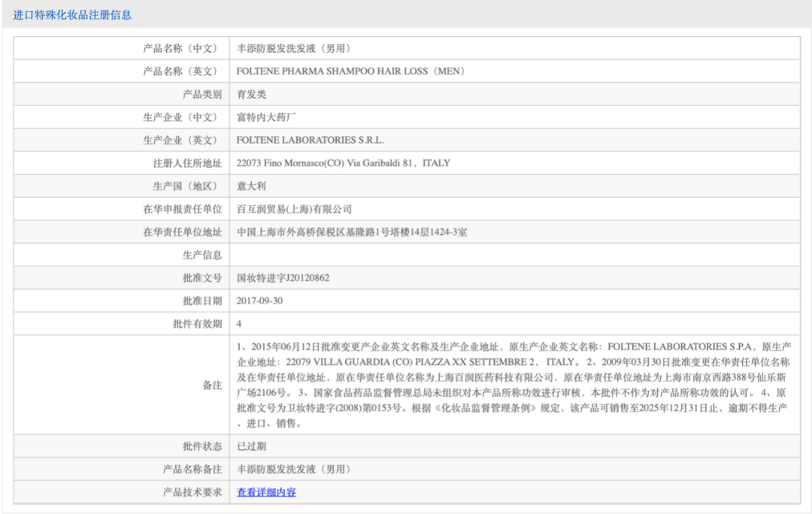Click the 备注 label
This screenshot has width=812, height=514.
tap(212, 385)
